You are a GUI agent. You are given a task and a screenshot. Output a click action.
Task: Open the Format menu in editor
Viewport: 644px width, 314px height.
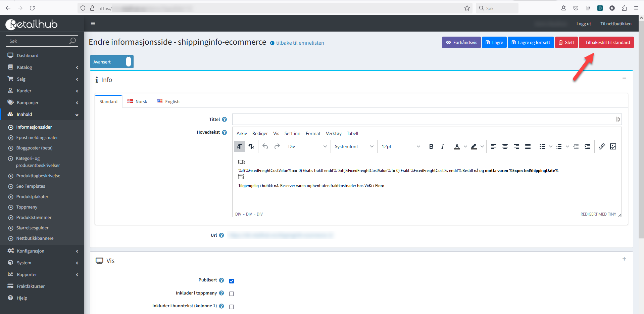pyautogui.click(x=313, y=133)
